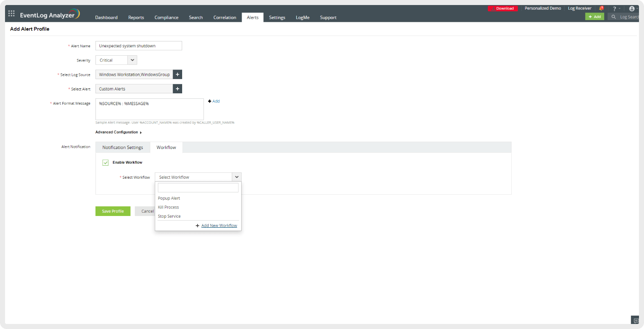Viewport: 644px width, 329px height.
Task: Switch to the Compliance tab
Action: coord(167,18)
